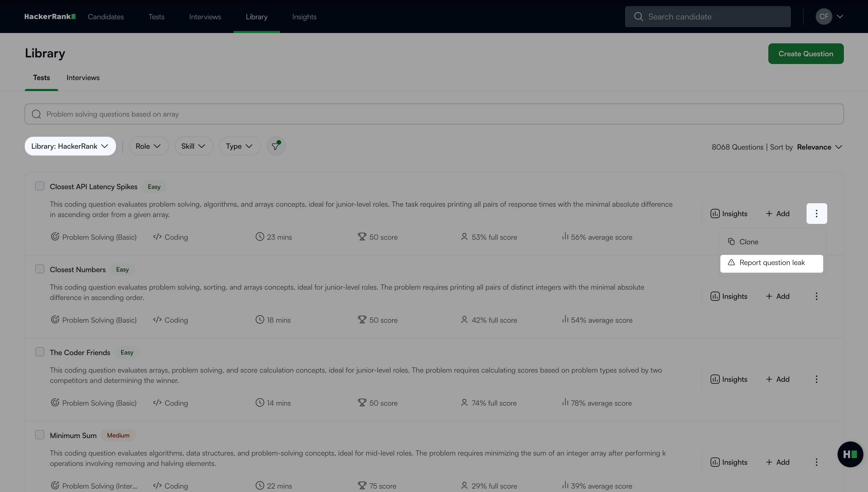868x492 pixels.
Task: Click the library question search field
Action: click(434, 114)
